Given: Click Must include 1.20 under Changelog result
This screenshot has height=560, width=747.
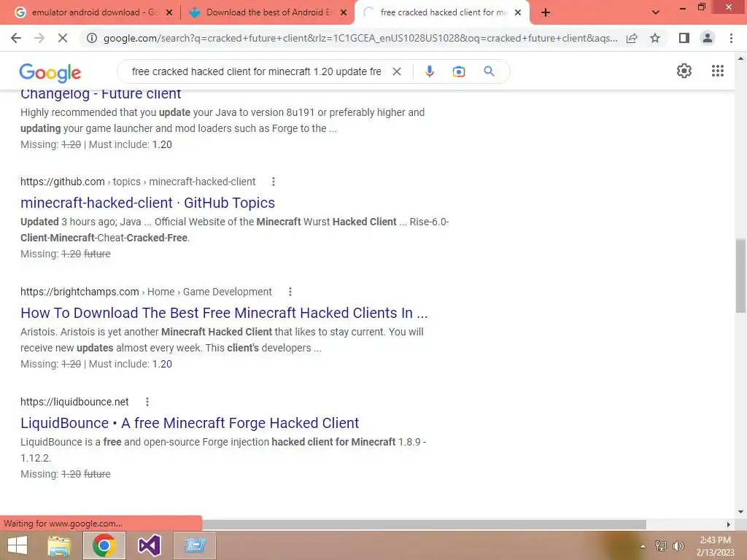Looking at the screenshot, I should pyautogui.click(x=162, y=144).
